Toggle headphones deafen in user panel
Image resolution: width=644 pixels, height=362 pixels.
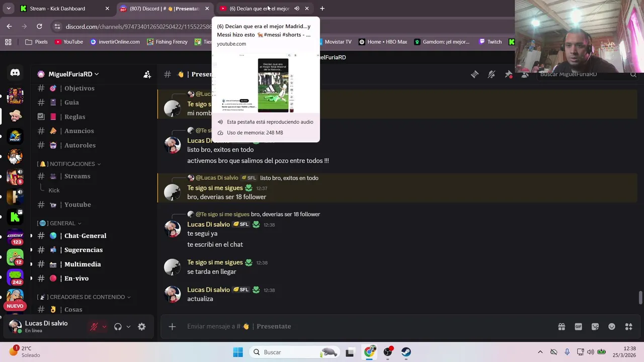[118, 327]
